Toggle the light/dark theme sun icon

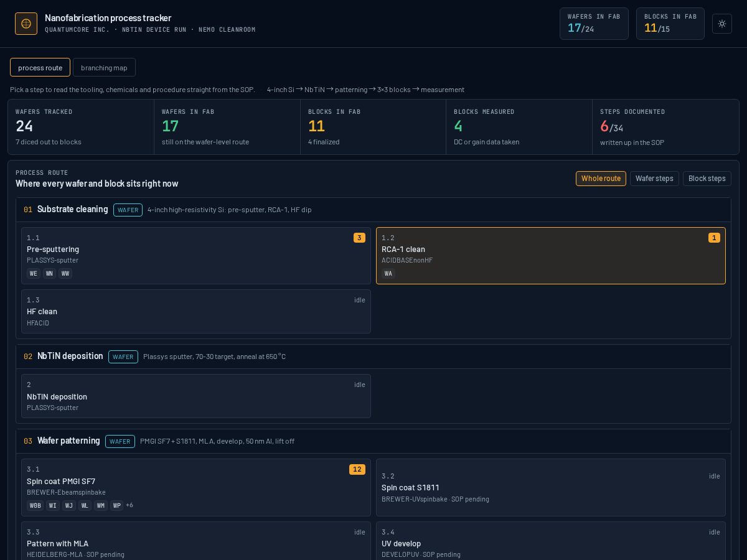point(722,24)
